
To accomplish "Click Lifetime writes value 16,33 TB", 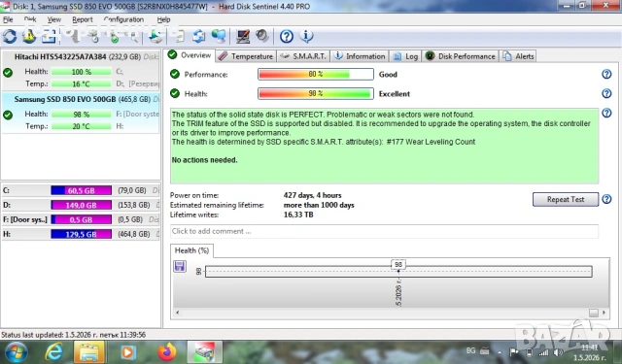I will (x=298, y=215).
